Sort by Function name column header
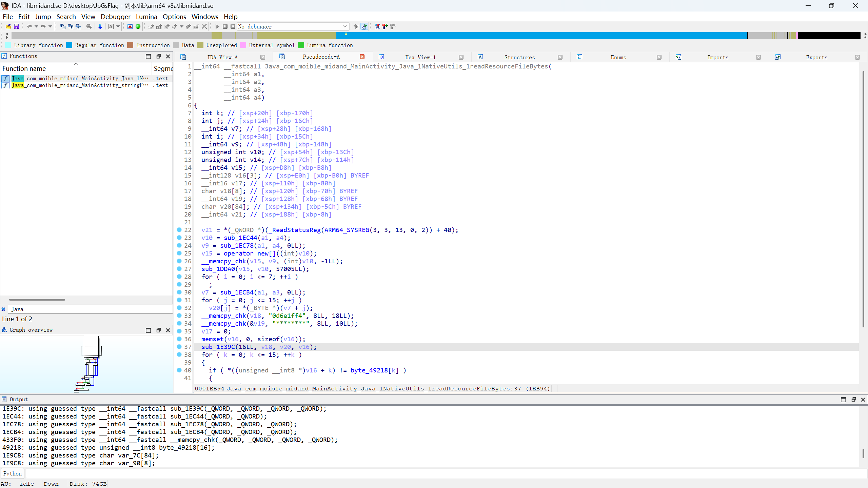Screen dimensions: 868x488 tap(76, 68)
